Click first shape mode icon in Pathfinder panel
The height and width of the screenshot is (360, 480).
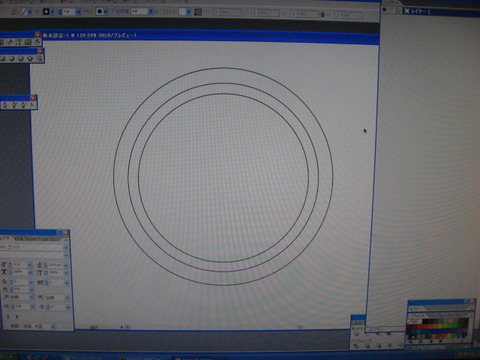pyautogui.click(x=357, y=334)
